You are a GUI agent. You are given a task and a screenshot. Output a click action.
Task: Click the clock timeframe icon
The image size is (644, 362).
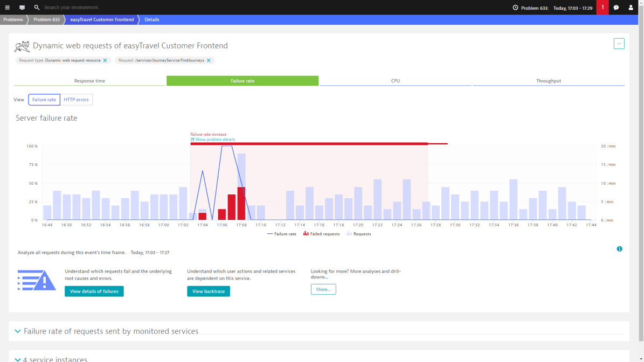point(515,8)
